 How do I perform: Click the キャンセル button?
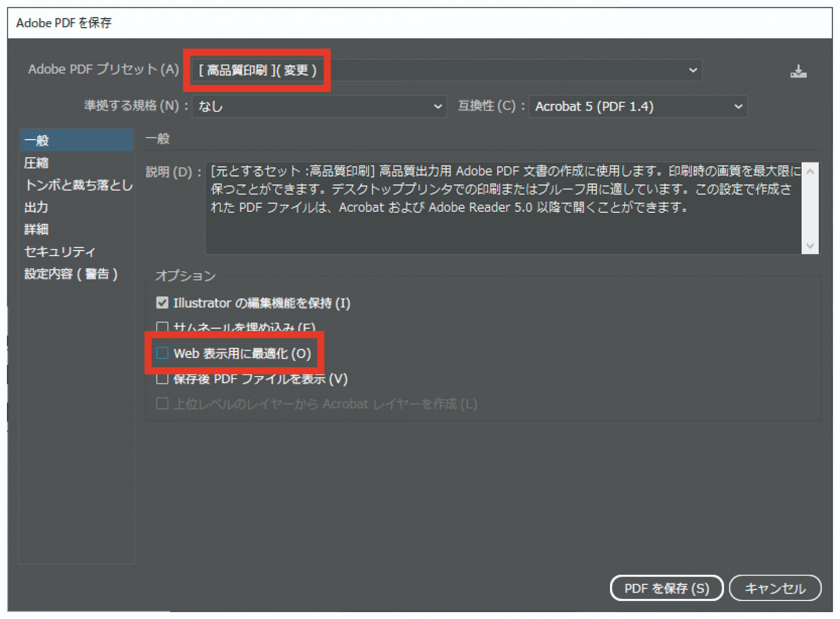[x=775, y=588]
